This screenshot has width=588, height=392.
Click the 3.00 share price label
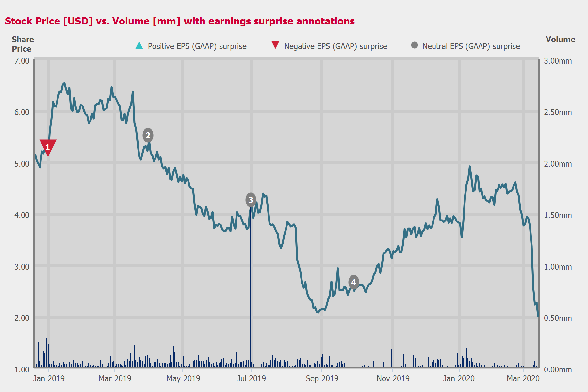click(22, 267)
